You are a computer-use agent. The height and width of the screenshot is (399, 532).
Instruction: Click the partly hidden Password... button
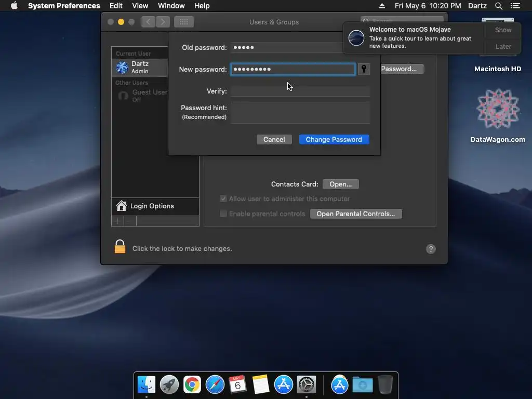402,69
